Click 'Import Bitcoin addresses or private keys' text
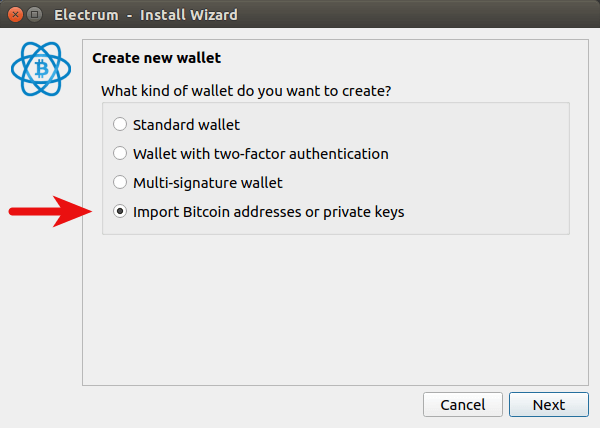 pyautogui.click(x=268, y=212)
